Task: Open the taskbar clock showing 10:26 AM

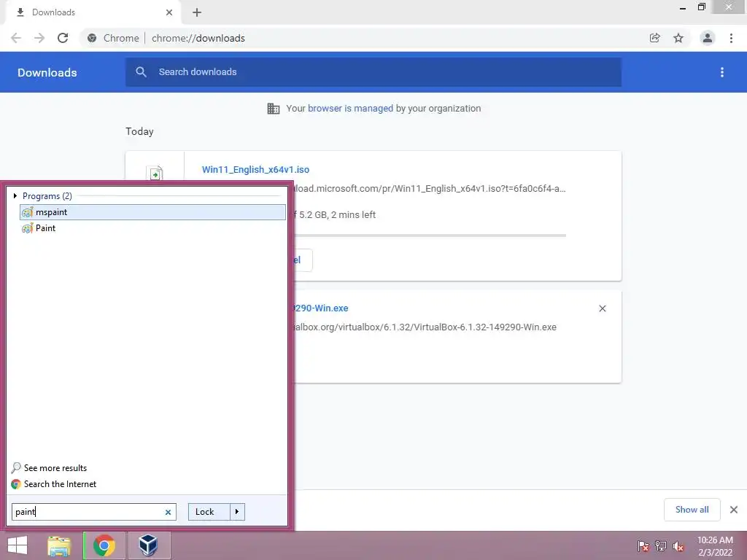Action: (715, 546)
